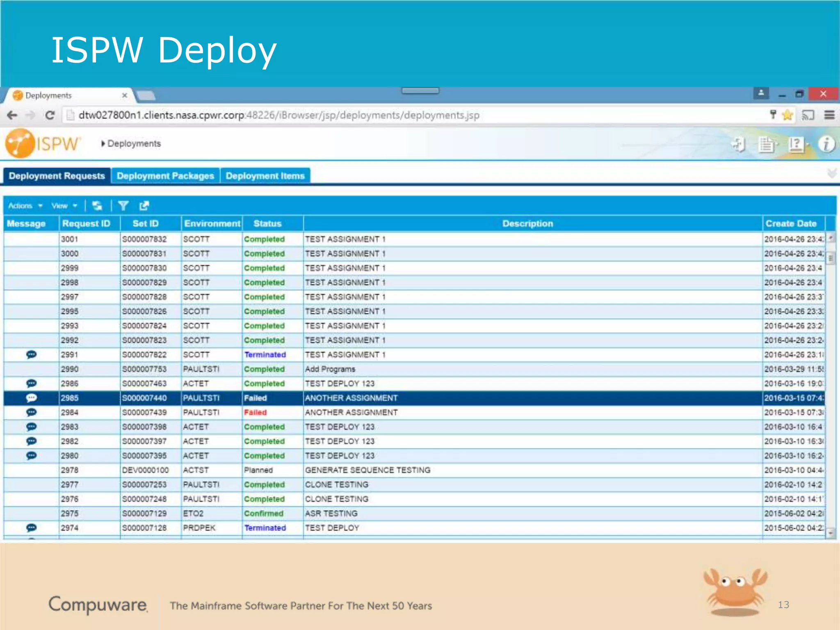Open message icon for request 2982
Screen dimensions: 840x630
[32, 441]
